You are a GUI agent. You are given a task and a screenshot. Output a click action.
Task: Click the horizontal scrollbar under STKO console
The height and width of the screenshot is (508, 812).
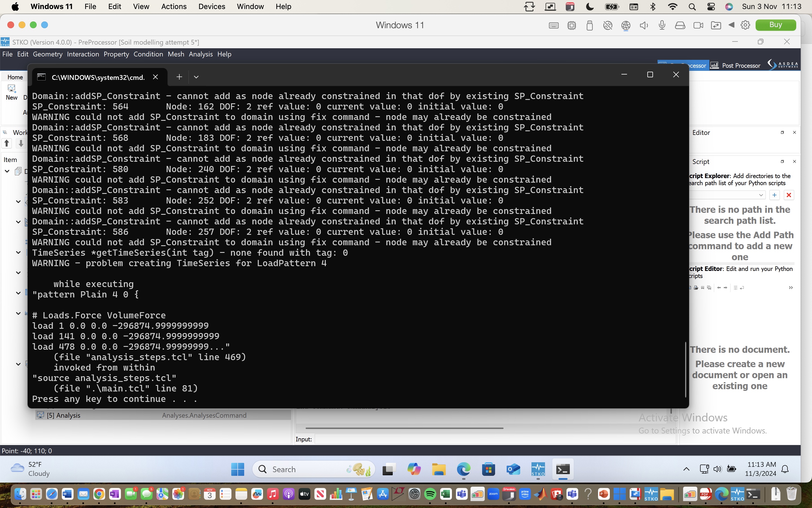pyautogui.click(x=404, y=428)
